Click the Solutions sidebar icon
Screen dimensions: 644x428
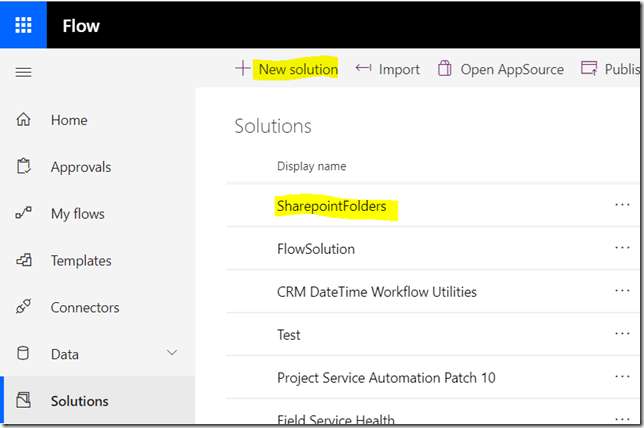pyautogui.click(x=23, y=400)
